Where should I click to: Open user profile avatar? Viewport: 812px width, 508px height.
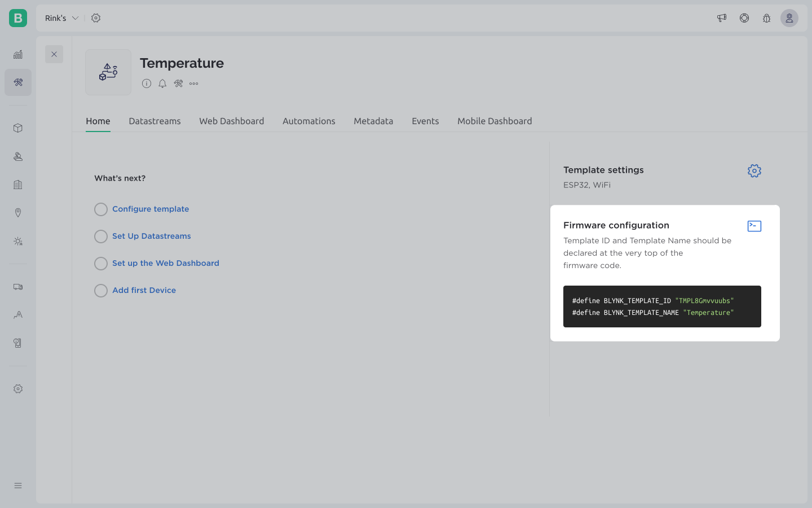point(789,18)
